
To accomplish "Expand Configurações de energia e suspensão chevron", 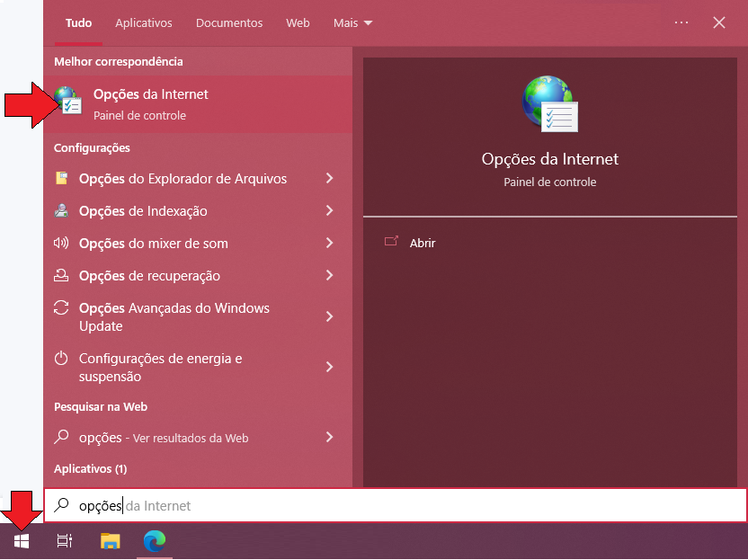I will pyautogui.click(x=329, y=367).
